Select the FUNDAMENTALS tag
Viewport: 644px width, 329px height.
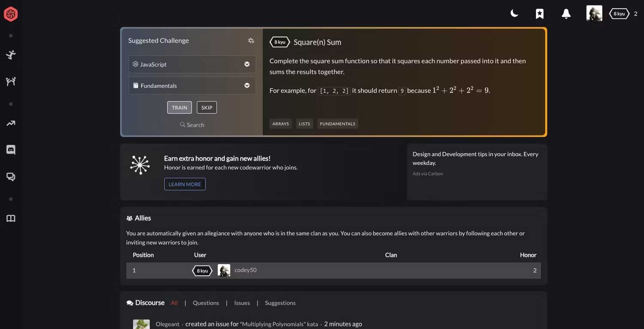pos(338,124)
